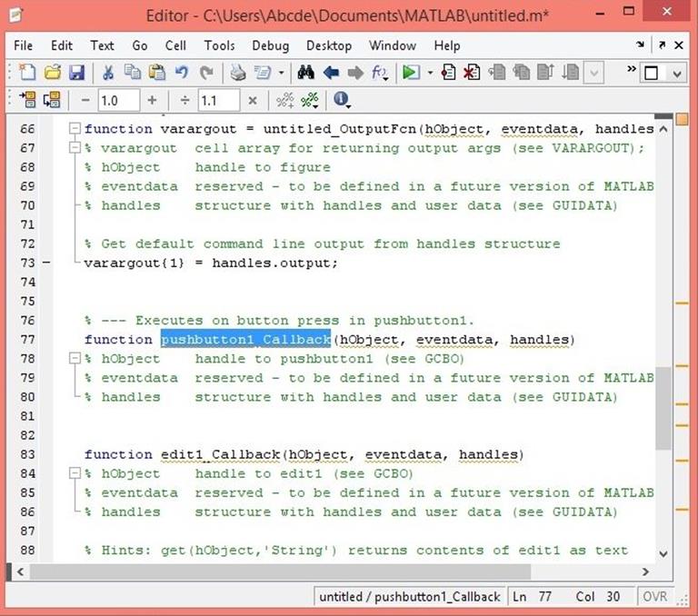
Task: Click the Undo arrow icon
Action: [x=181, y=73]
